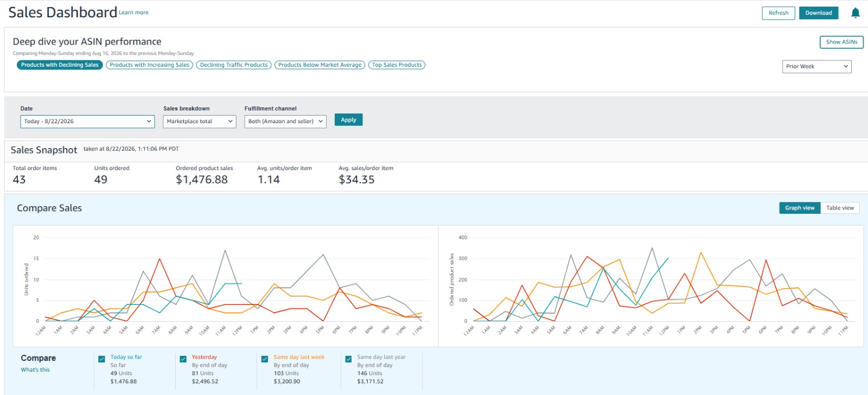Click the Sales Snapshot heading

pos(44,150)
